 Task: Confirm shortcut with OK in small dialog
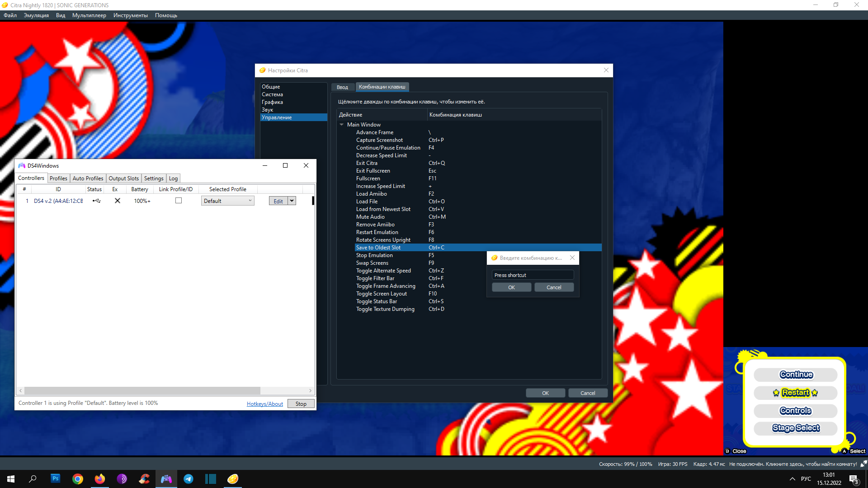511,287
